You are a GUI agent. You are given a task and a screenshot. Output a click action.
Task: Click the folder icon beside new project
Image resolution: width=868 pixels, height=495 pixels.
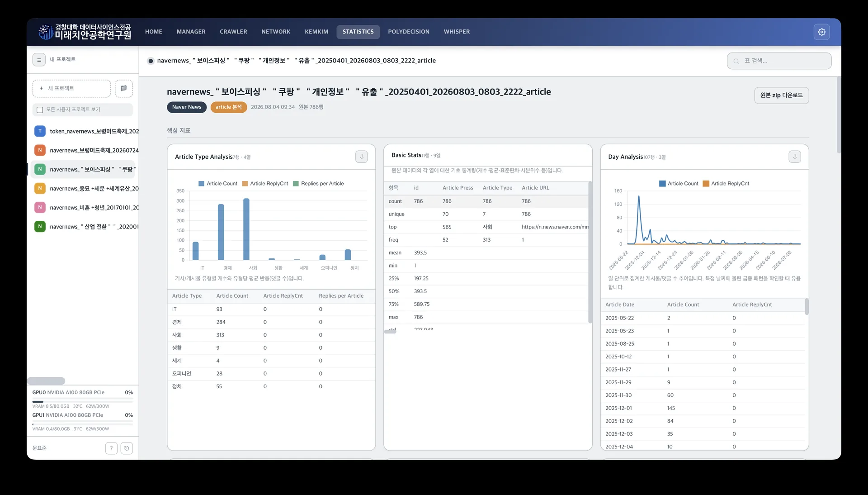123,88
